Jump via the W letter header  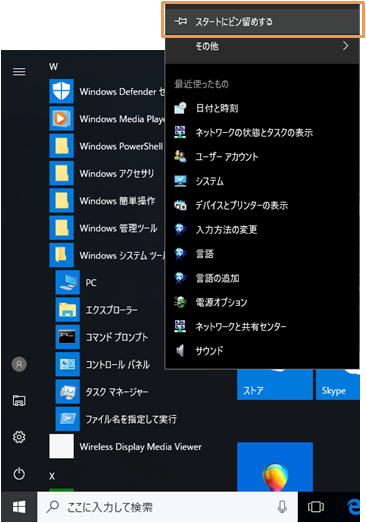(53, 66)
